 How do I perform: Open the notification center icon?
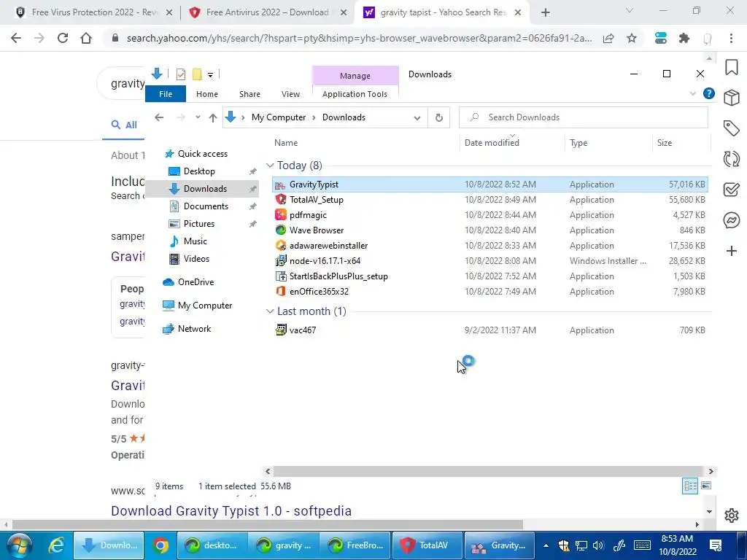pos(716,545)
